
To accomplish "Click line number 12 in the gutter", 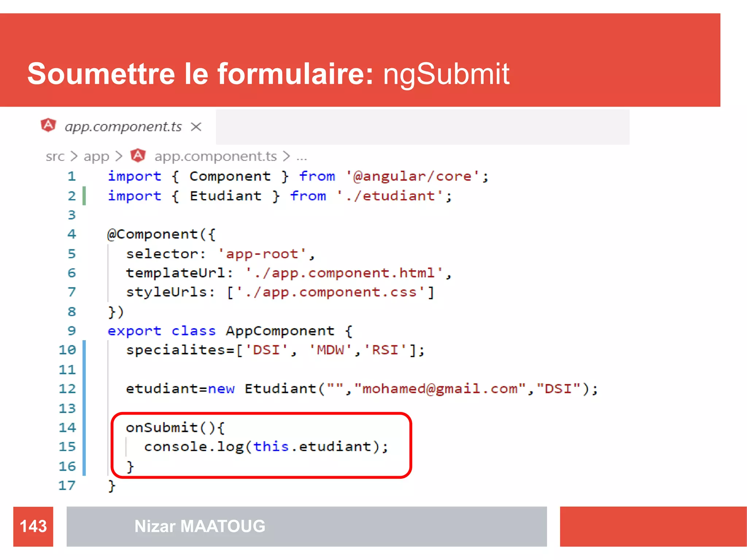I will (x=67, y=389).
